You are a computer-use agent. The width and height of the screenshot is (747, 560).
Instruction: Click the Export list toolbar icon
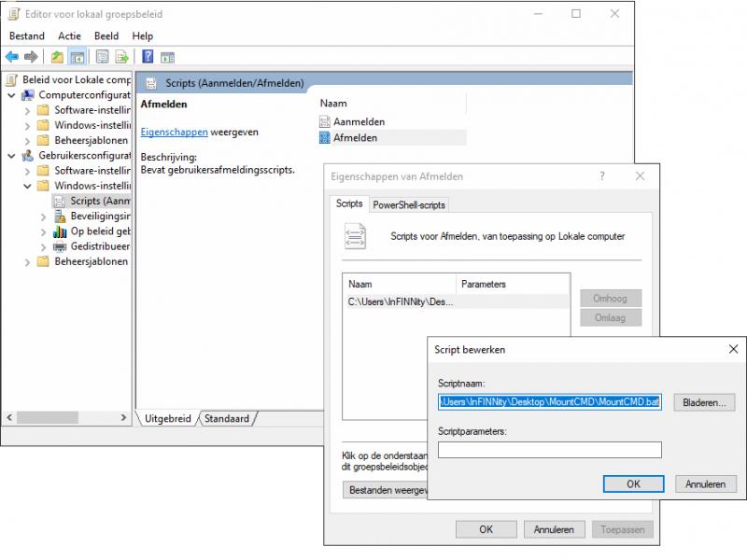pos(121,57)
